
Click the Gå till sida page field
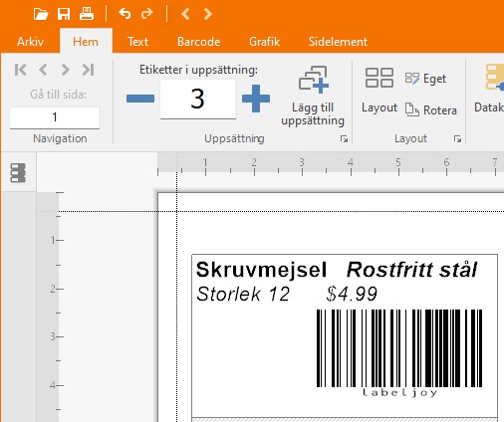click(55, 117)
